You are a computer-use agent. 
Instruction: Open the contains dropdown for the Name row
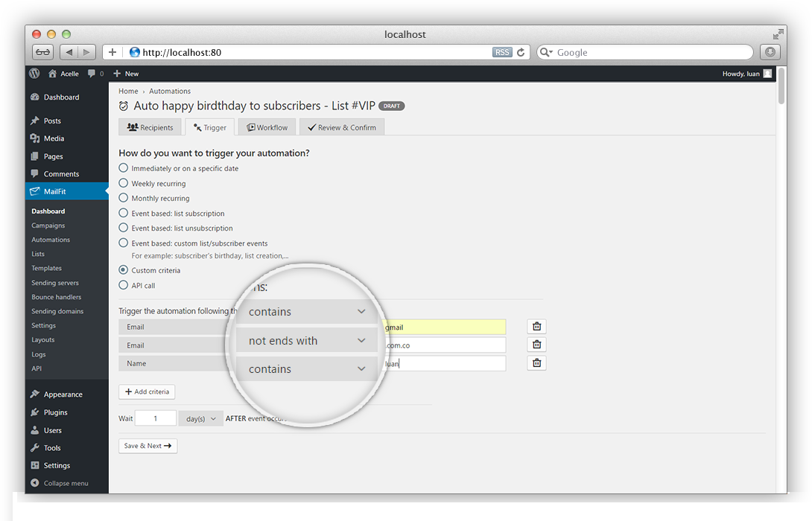(307, 369)
